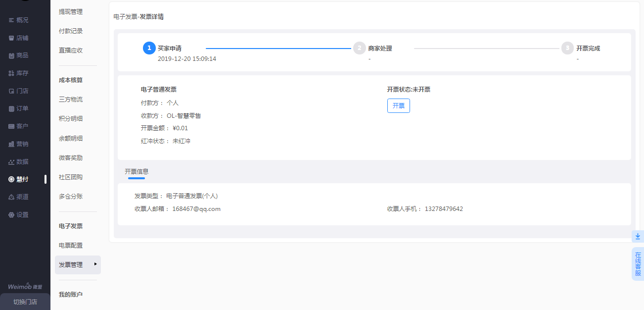Click the 开票金额 ¥0.01 line

pos(165,128)
